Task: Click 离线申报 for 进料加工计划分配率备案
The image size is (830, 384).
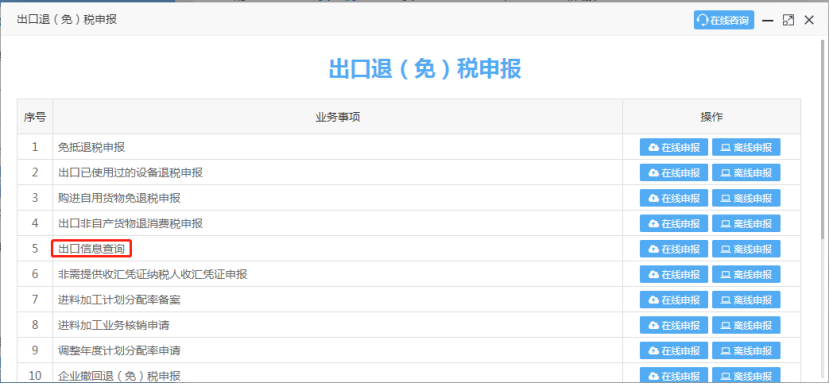Action: point(746,300)
